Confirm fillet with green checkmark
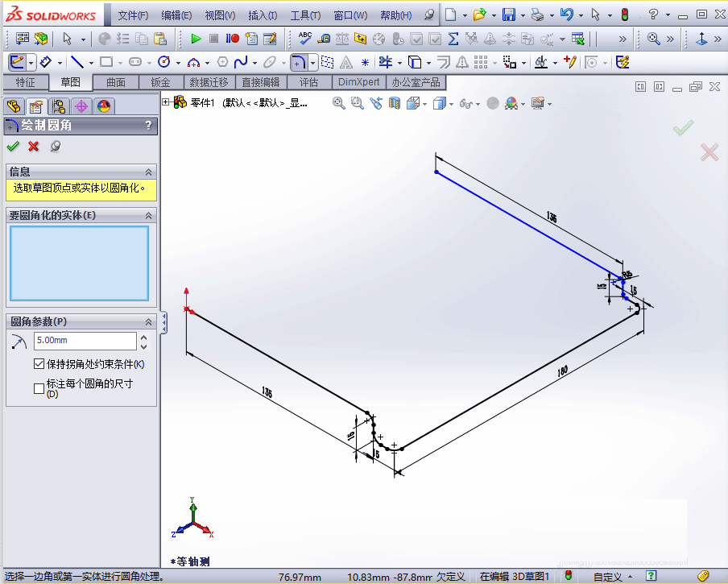This screenshot has width=728, height=584. pos(12,147)
